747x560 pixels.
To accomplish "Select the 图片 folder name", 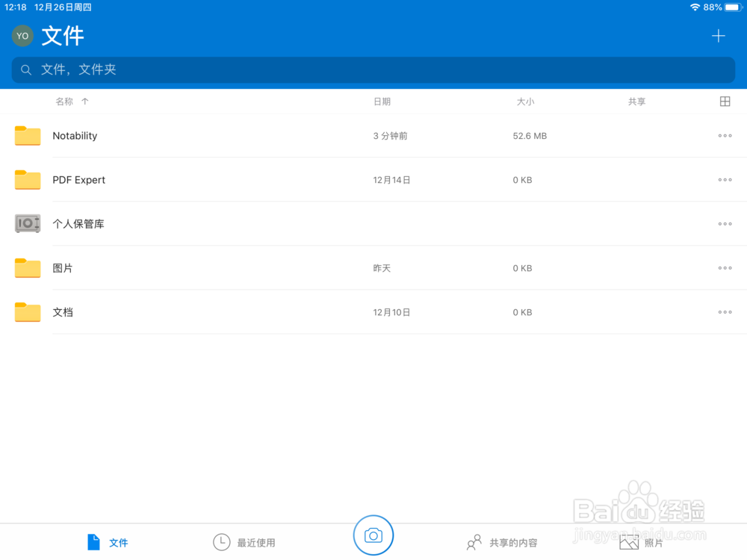I will (63, 268).
